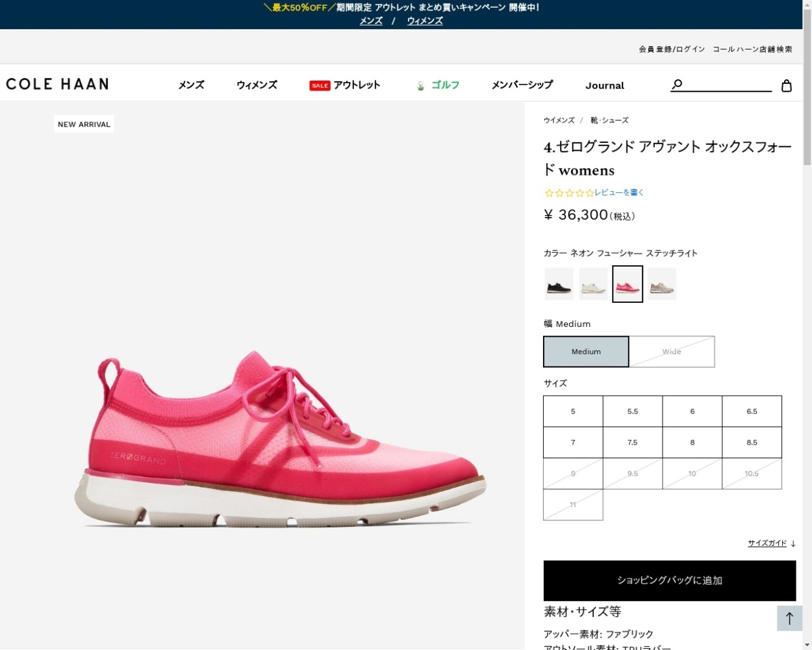Click the back-to-top arrow button
The height and width of the screenshot is (650, 812).
point(790,618)
